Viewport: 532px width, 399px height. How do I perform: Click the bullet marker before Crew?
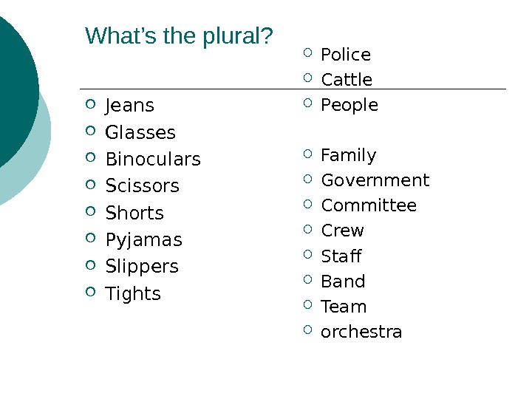(x=307, y=228)
